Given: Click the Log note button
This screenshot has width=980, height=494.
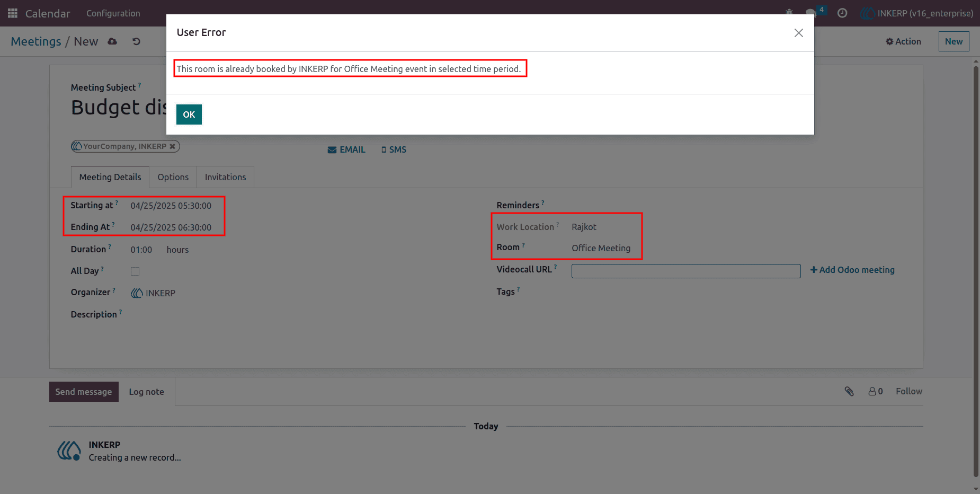Looking at the screenshot, I should click(146, 392).
